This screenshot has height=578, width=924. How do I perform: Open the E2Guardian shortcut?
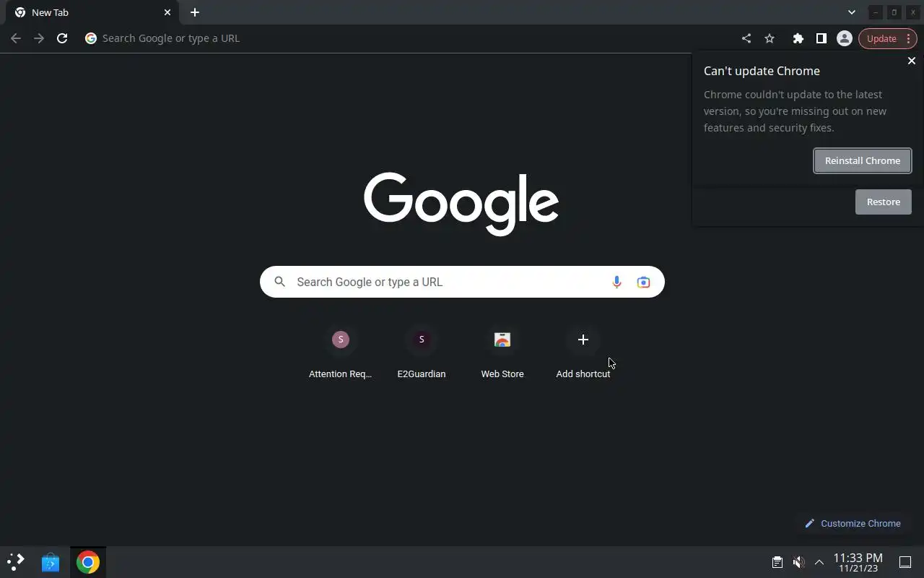pyautogui.click(x=422, y=353)
